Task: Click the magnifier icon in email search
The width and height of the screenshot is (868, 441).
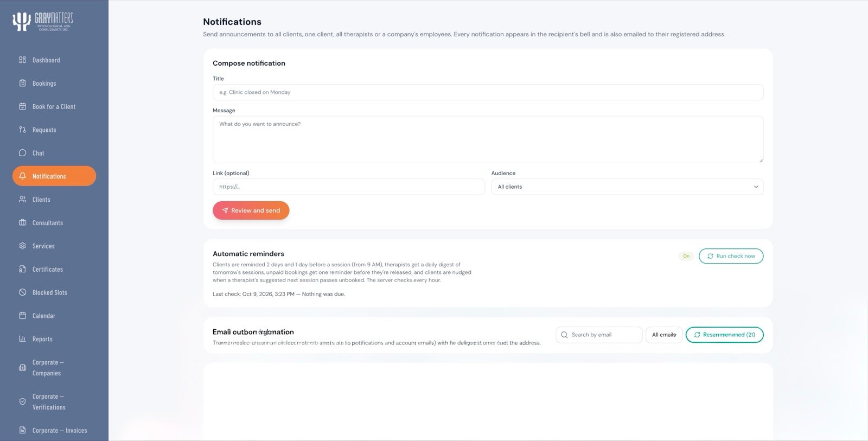Action: 564,335
